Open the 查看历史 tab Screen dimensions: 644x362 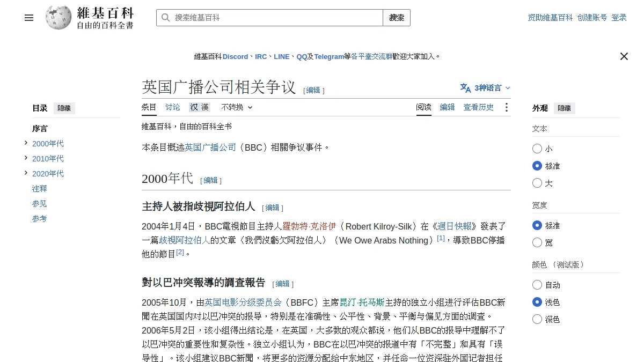tap(479, 107)
